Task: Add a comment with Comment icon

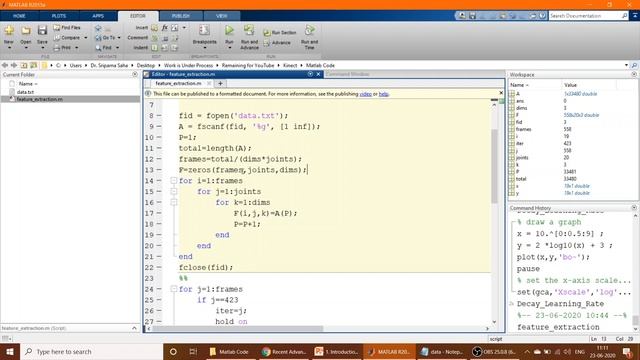Action: (x=154, y=38)
